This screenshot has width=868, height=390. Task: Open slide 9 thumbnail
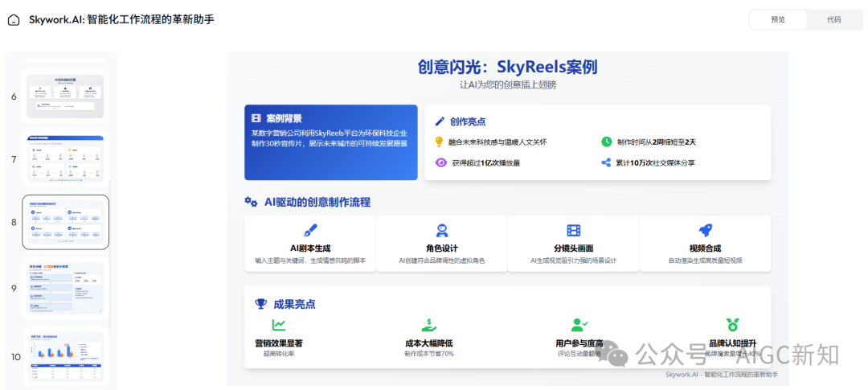(x=65, y=288)
